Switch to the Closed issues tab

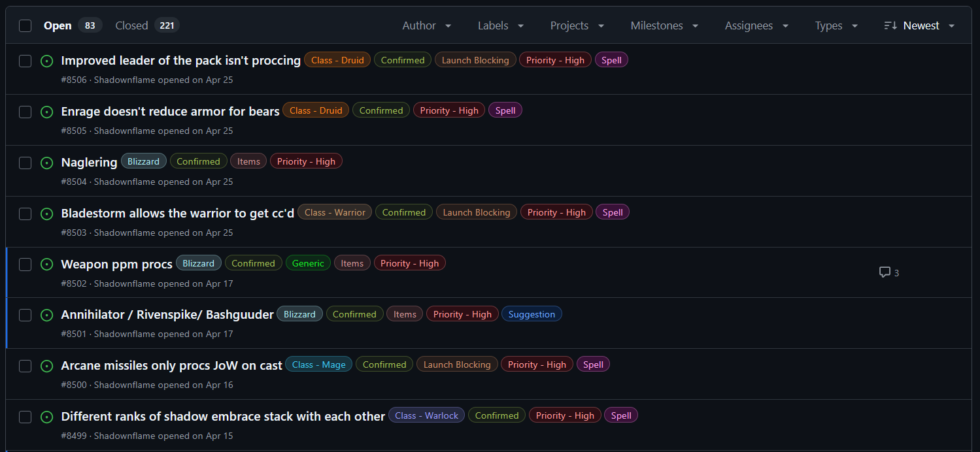point(132,25)
